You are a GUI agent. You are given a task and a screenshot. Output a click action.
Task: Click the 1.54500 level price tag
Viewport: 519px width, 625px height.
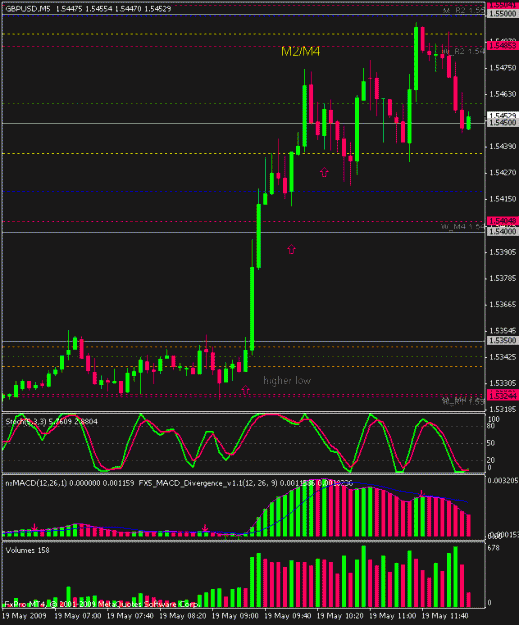(x=503, y=123)
